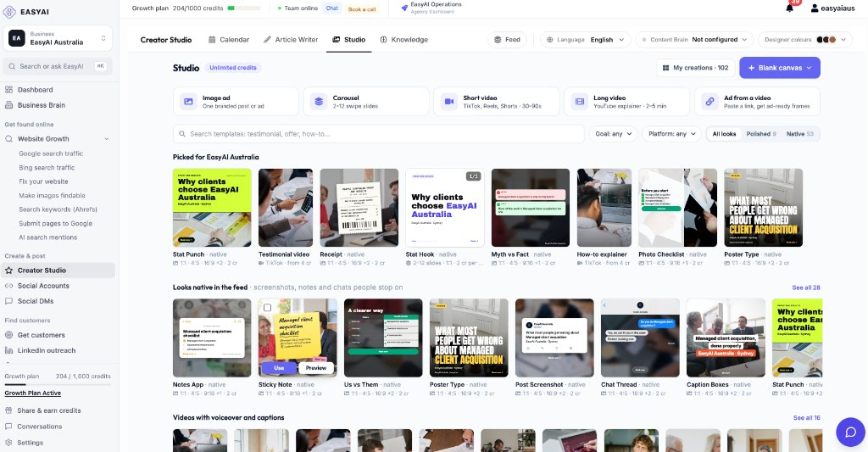Tick the checkbox on the Sticky Note card
868x452 pixels.
267,308
